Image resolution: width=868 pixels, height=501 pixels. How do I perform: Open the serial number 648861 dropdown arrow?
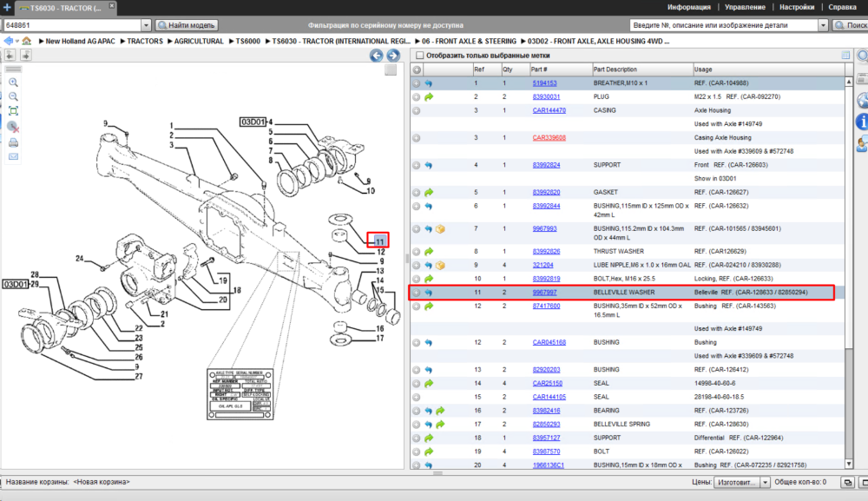point(146,25)
